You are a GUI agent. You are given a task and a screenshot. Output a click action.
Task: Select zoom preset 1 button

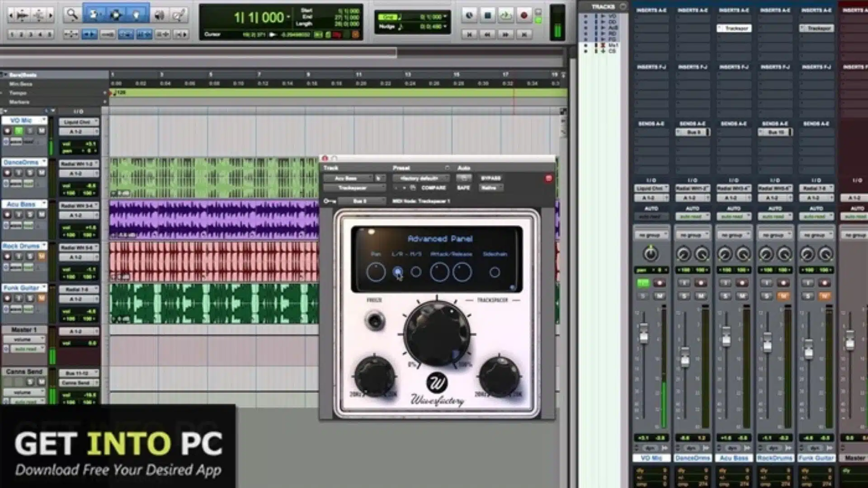click(12, 34)
